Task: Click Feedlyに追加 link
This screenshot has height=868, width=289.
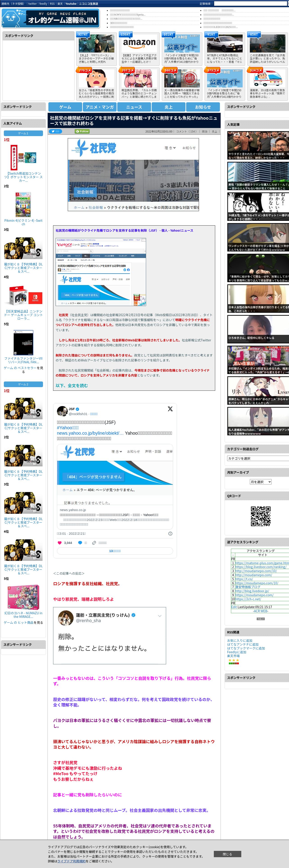Action: (x=237, y=652)
